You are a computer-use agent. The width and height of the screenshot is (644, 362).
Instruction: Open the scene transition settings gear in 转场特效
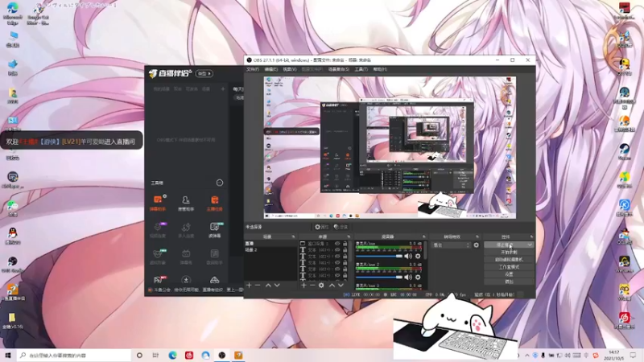point(476,245)
